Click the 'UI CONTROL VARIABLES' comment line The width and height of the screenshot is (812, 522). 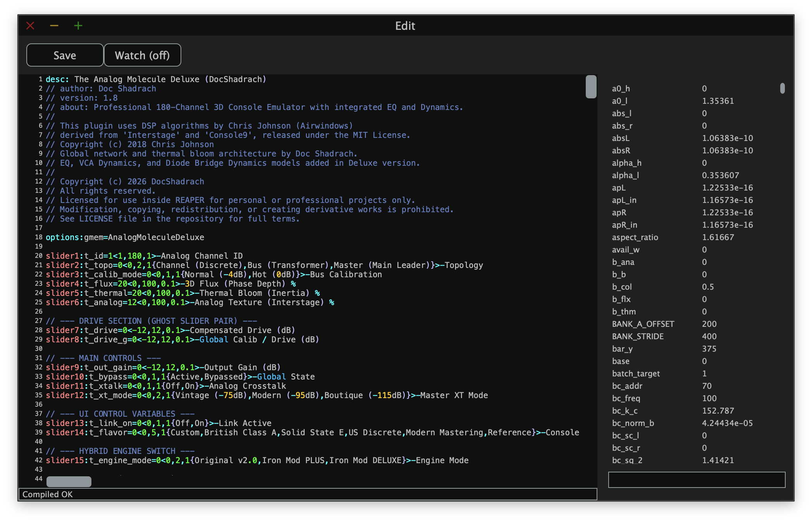(120, 414)
